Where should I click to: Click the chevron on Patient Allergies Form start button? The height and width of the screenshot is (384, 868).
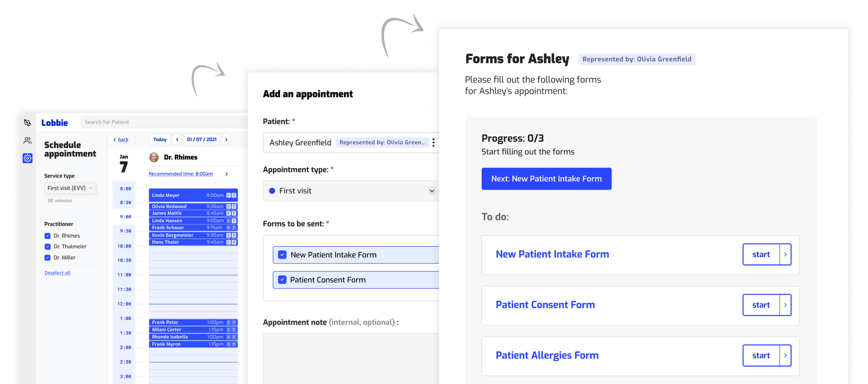(786, 355)
